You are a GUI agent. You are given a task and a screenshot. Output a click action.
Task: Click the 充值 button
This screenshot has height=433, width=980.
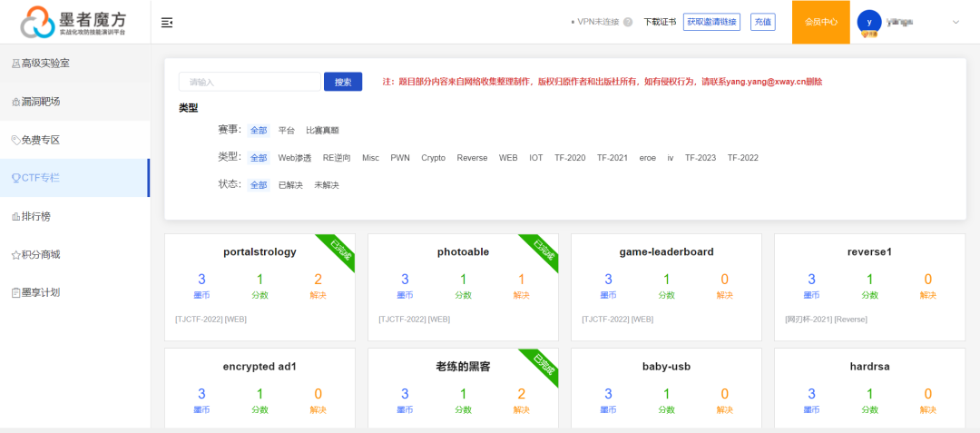click(x=762, y=22)
